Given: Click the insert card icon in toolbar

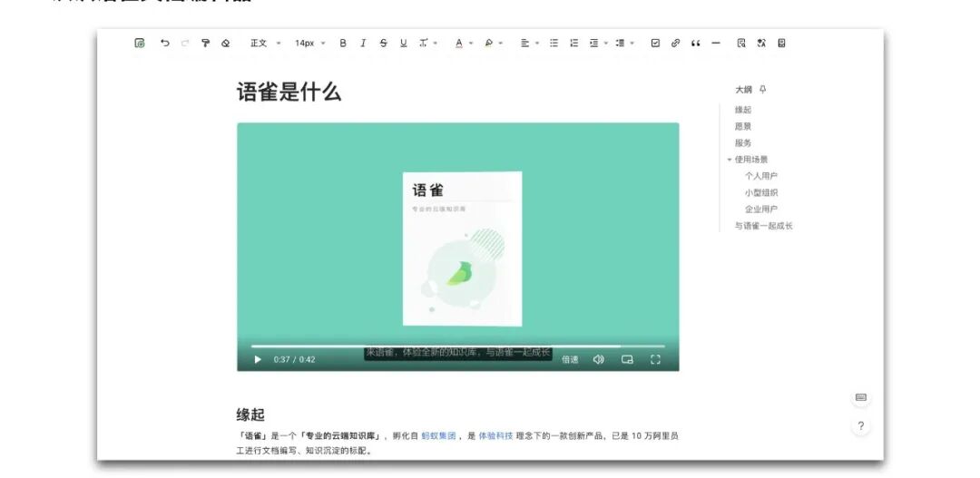Looking at the screenshot, I should tap(140, 44).
